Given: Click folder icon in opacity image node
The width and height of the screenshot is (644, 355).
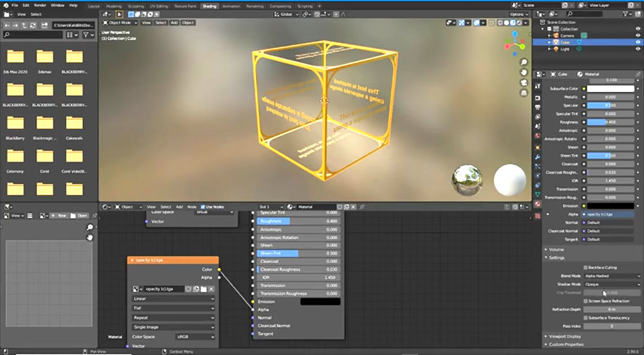Looking at the screenshot, I should point(204,289).
